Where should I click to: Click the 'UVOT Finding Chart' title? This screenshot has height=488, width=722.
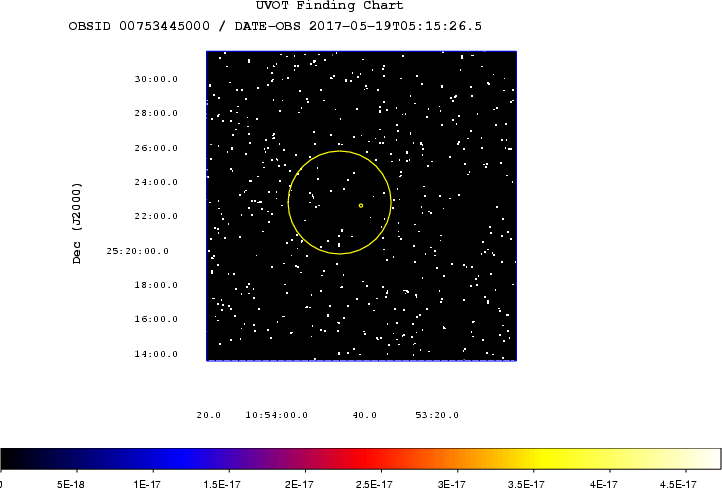click(x=330, y=6)
